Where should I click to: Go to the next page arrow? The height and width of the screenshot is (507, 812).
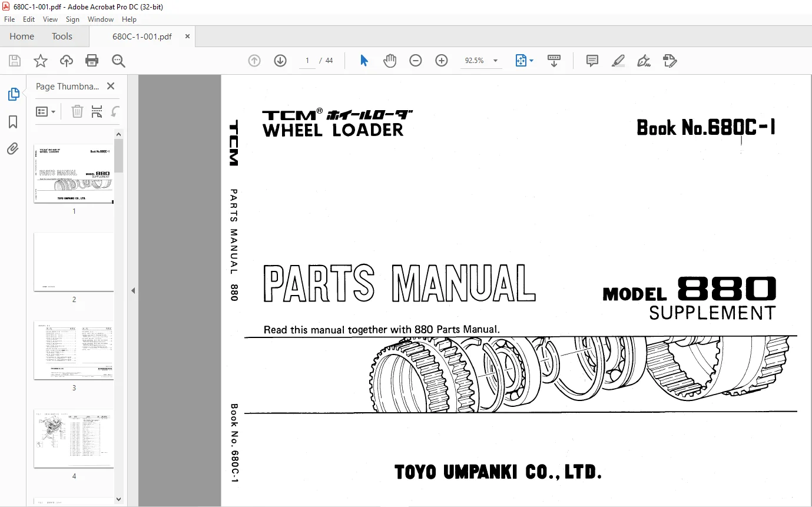point(280,61)
